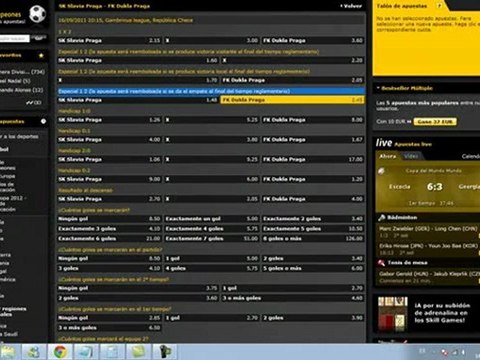This screenshot has width=480, height=360.
Task: Click the Volver link
Action: (x=351, y=6)
